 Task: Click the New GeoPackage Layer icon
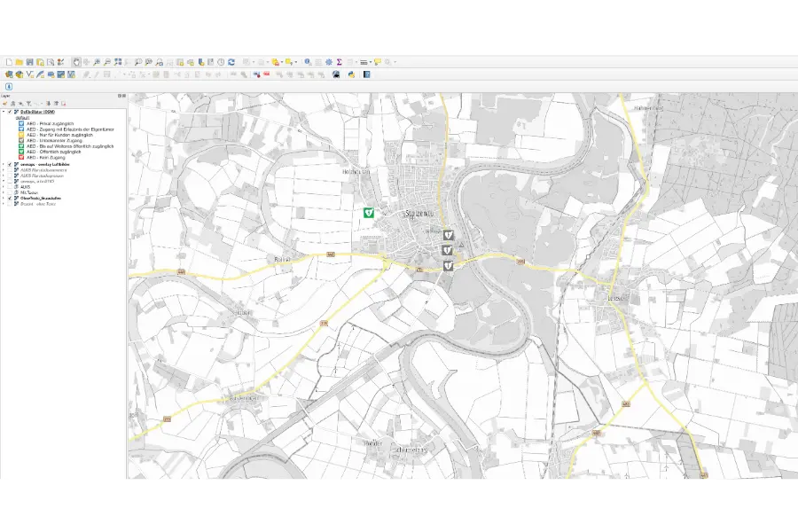(20, 74)
